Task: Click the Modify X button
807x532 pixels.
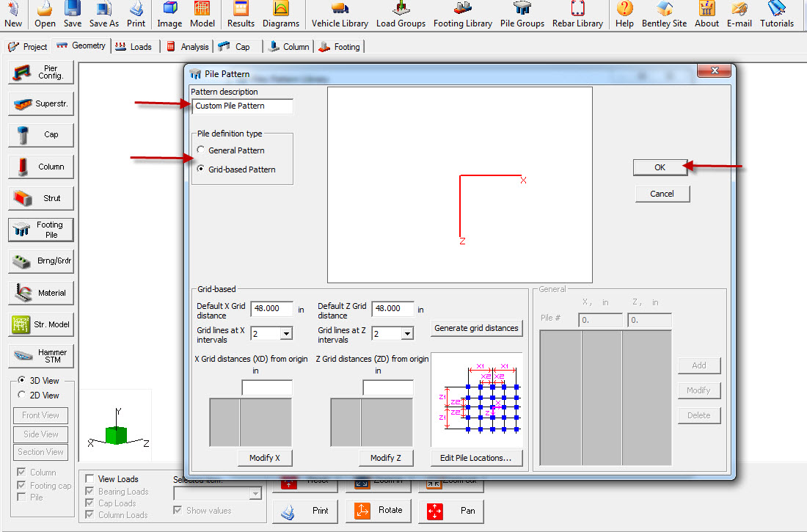Action: [x=265, y=458]
